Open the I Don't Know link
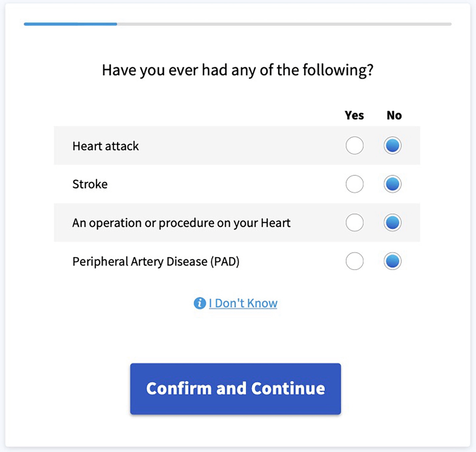This screenshot has width=476, height=452. [243, 303]
